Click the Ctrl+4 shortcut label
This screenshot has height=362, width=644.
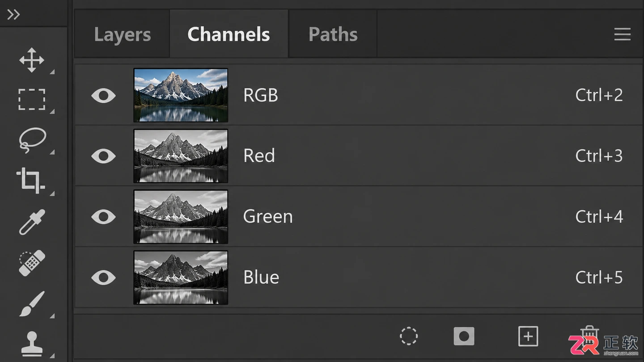[x=599, y=217]
